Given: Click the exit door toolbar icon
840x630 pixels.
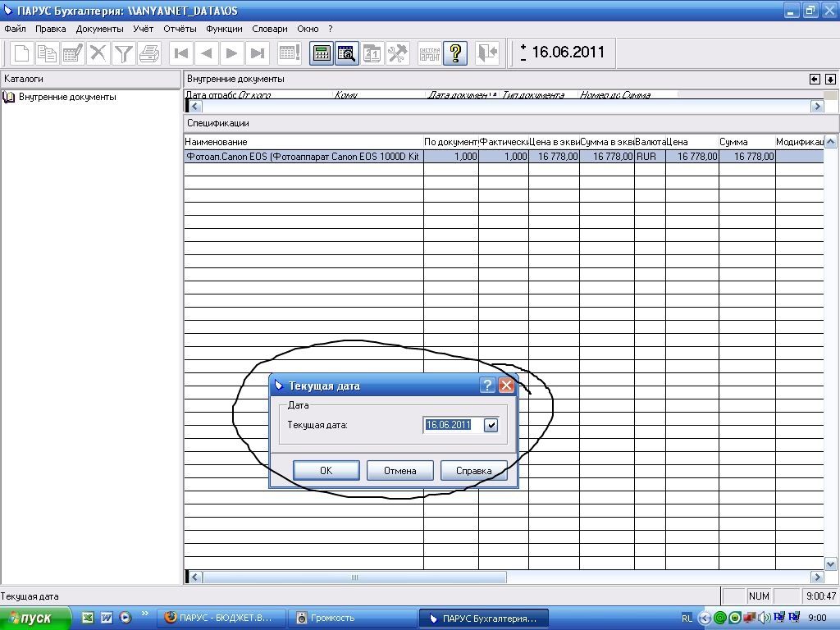Looking at the screenshot, I should [x=487, y=53].
